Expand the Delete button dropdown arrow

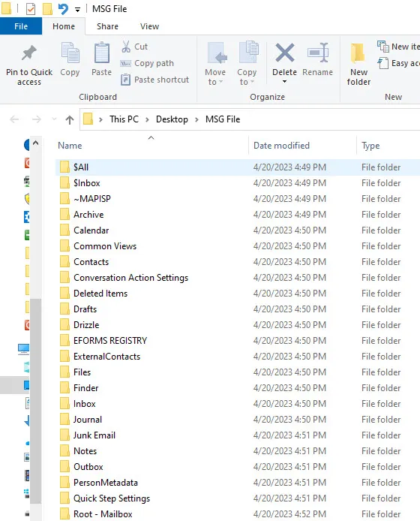(x=284, y=82)
